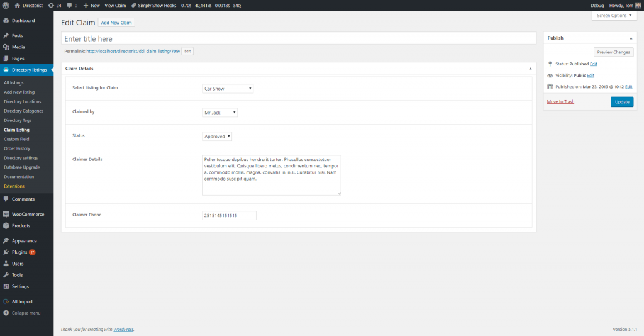The width and height of the screenshot is (644, 336).
Task: Open the Claimed by dropdown
Action: click(220, 112)
